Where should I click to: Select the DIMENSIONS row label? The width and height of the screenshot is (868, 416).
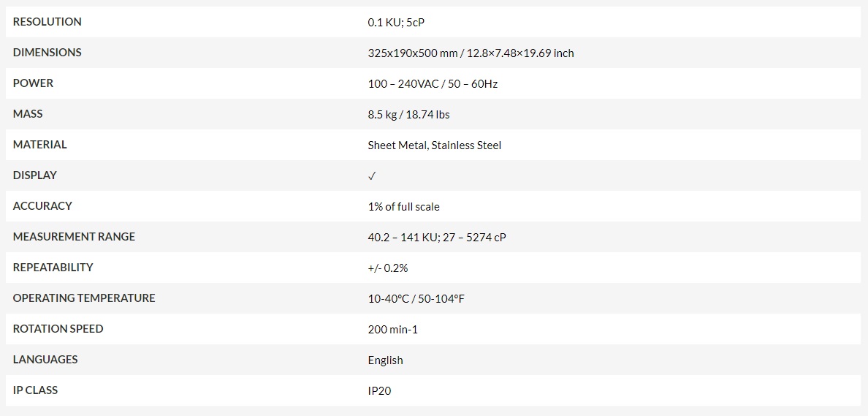(47, 52)
